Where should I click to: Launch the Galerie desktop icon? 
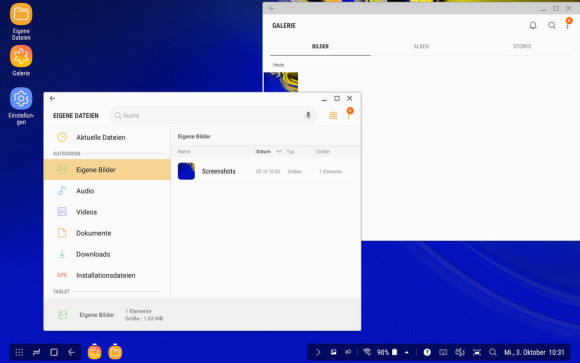(x=21, y=61)
